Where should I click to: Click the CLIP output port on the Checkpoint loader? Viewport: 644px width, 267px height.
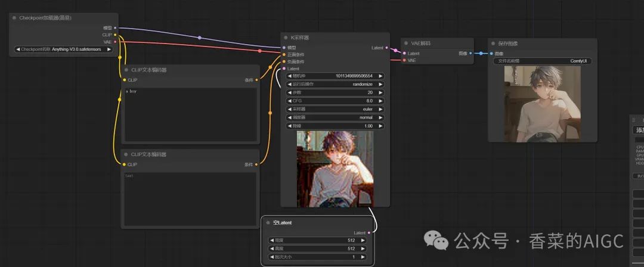click(115, 35)
